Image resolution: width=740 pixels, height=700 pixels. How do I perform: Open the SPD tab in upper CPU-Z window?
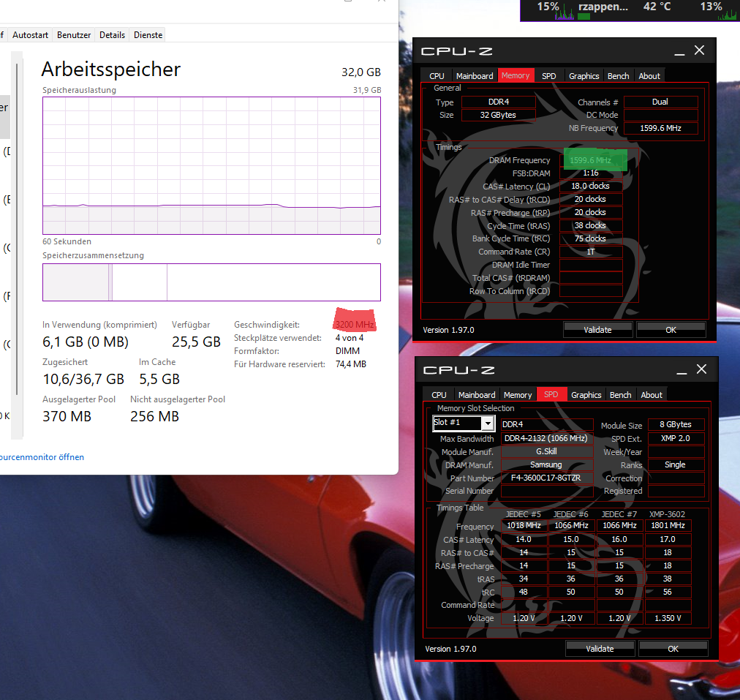[548, 76]
